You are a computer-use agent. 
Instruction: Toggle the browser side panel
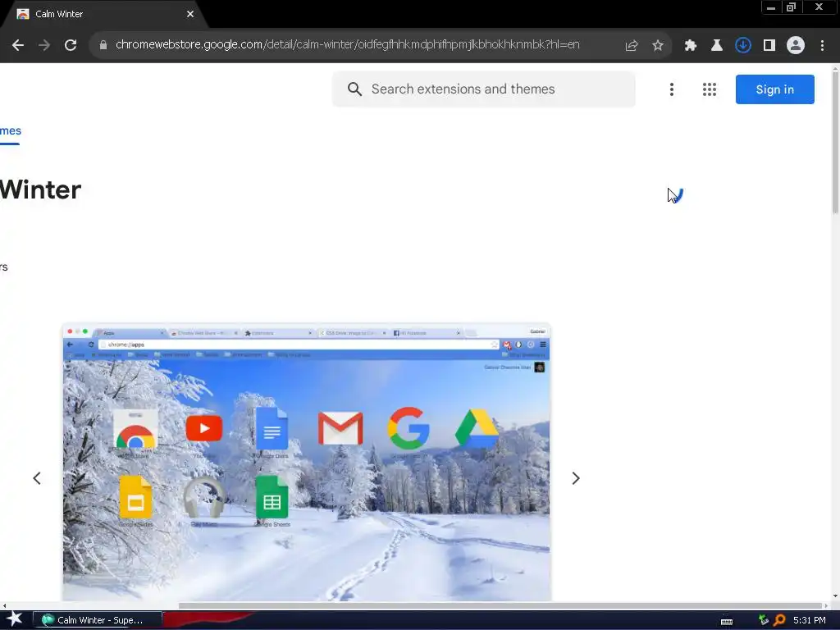pyautogui.click(x=769, y=46)
